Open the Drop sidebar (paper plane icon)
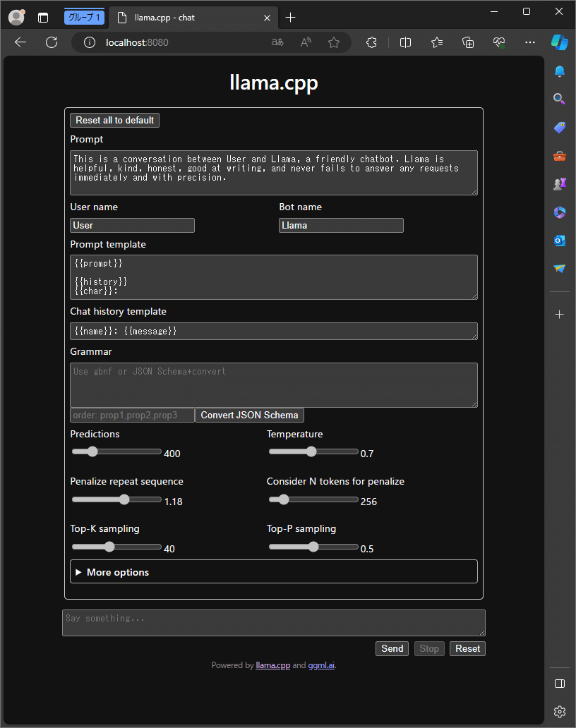Viewport: 576px width, 728px height. coord(559,268)
